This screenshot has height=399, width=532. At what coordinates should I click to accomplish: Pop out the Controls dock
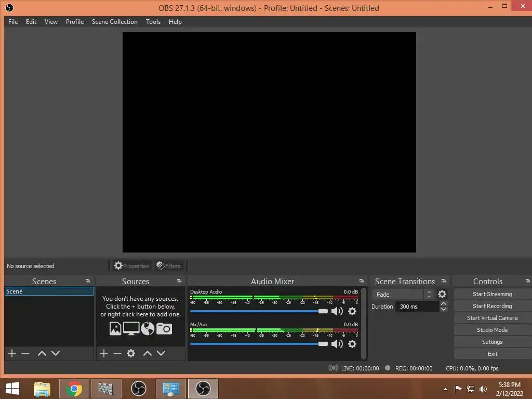[x=528, y=281]
